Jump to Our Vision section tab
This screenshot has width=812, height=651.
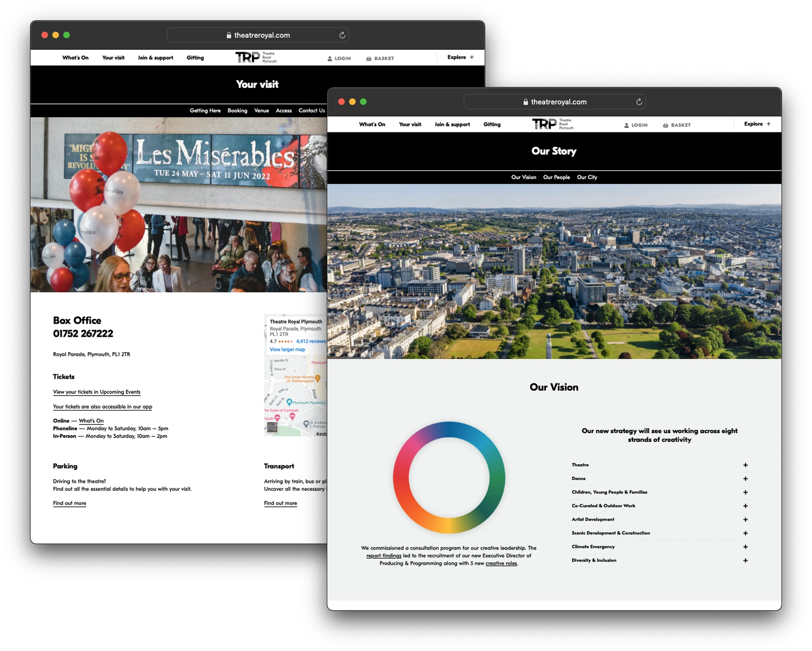point(523,177)
